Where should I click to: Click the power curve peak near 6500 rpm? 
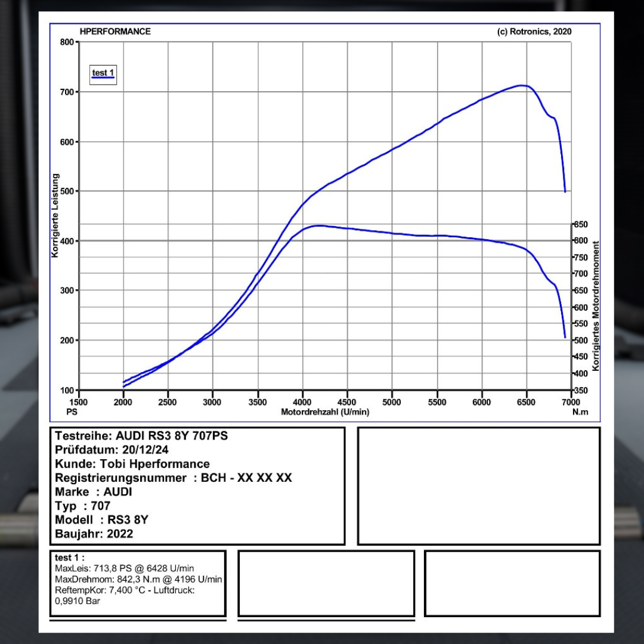point(522,85)
